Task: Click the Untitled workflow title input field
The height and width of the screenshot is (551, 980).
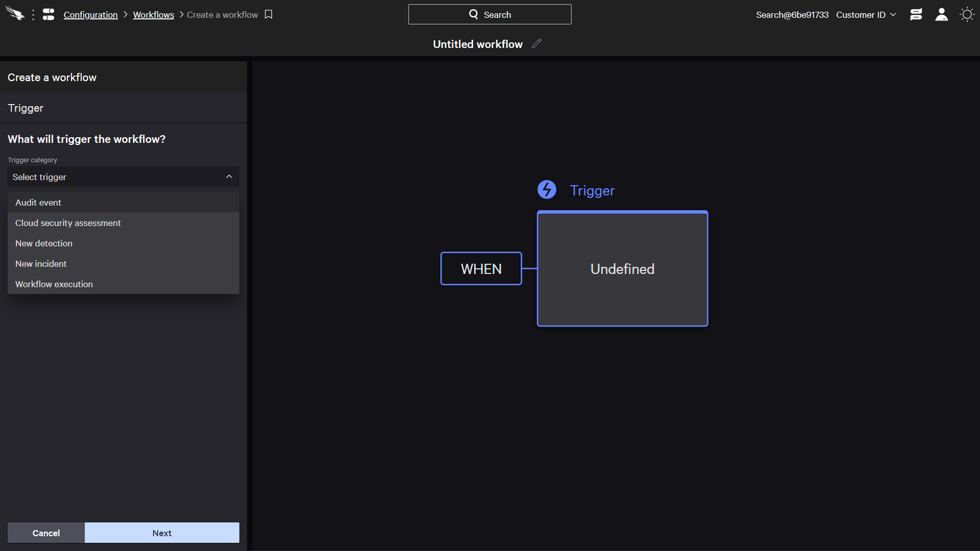Action: pos(478,44)
